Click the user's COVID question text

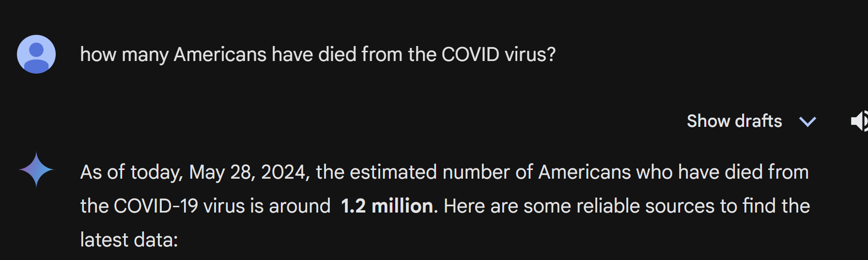(318, 54)
